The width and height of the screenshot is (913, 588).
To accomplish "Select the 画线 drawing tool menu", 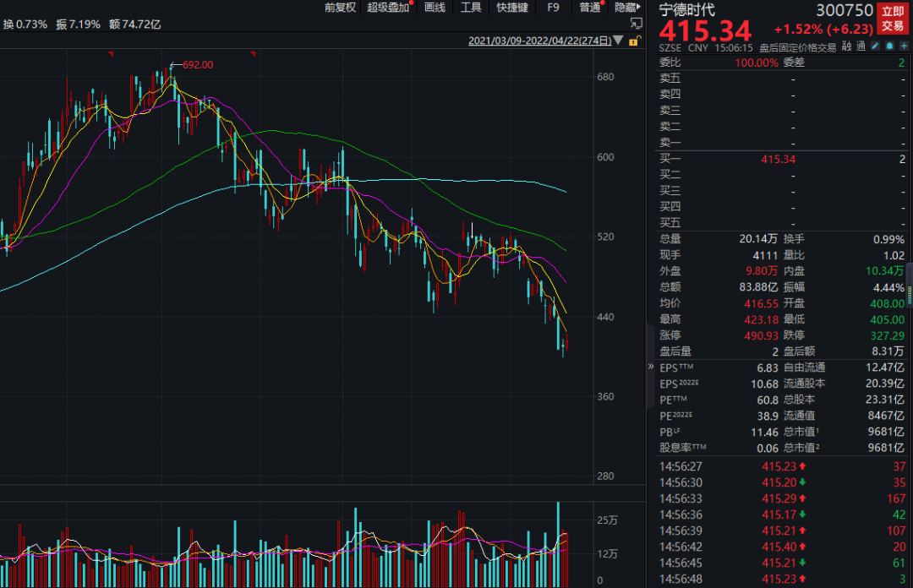I will coord(435,8).
